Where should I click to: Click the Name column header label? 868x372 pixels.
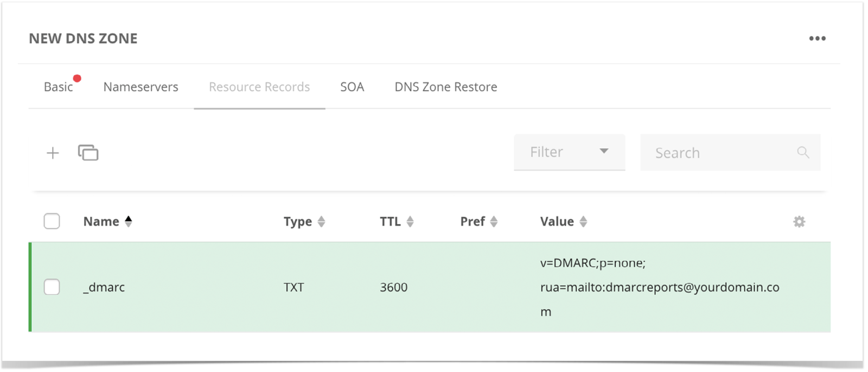click(101, 222)
